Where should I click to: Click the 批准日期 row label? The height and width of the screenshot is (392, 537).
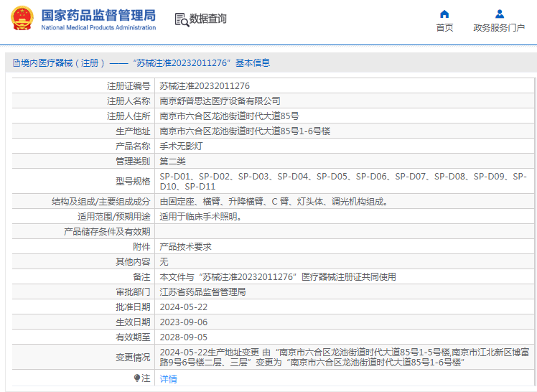(133, 307)
